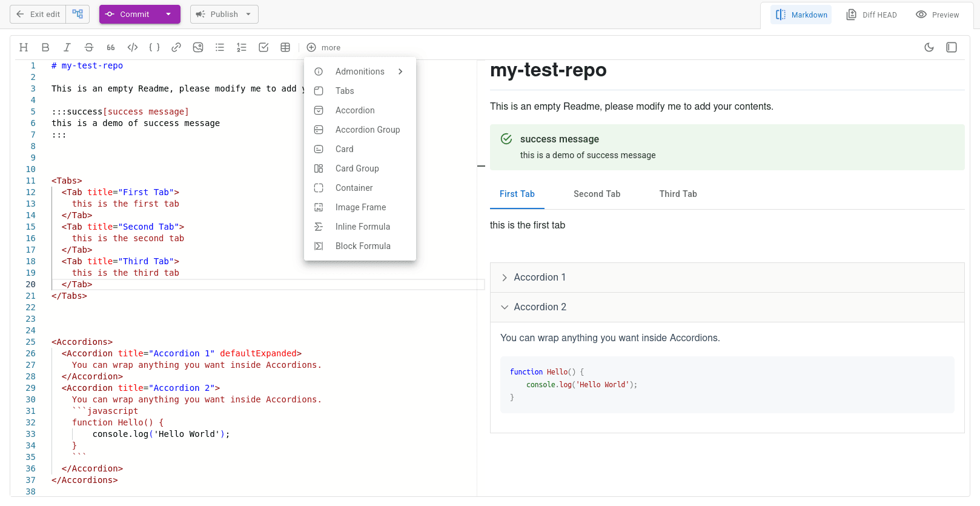Insert a table
The height and width of the screenshot is (506, 980).
pos(285,47)
